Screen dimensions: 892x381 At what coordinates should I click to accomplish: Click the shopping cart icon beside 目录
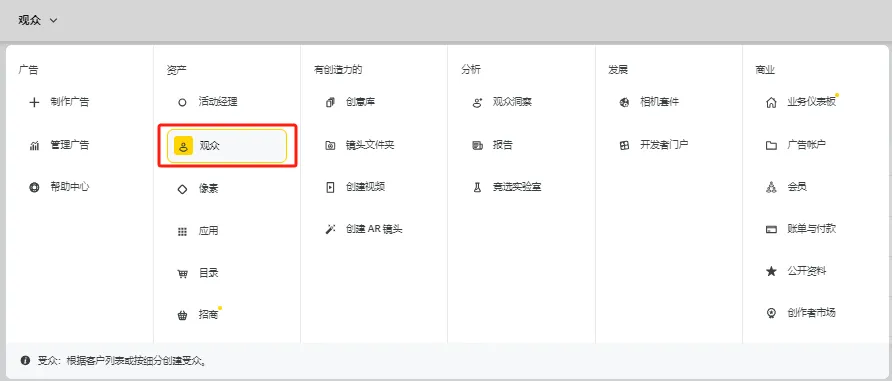pos(182,274)
